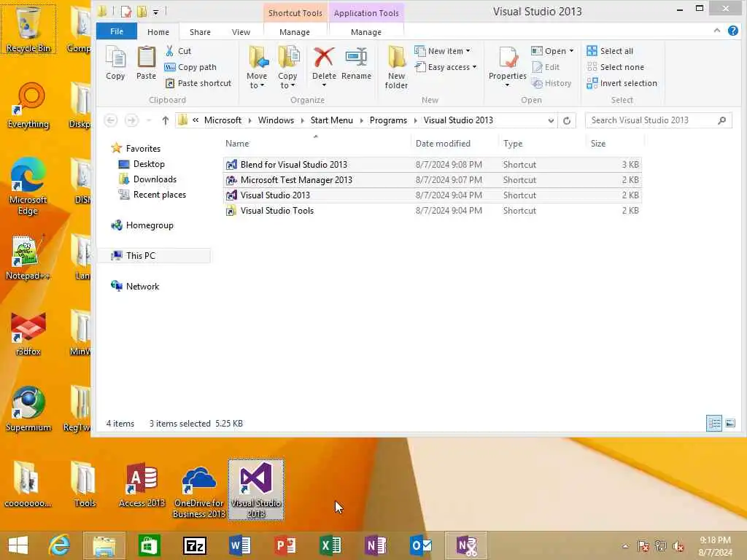
Task: Go up one folder level
Action: [165, 120]
